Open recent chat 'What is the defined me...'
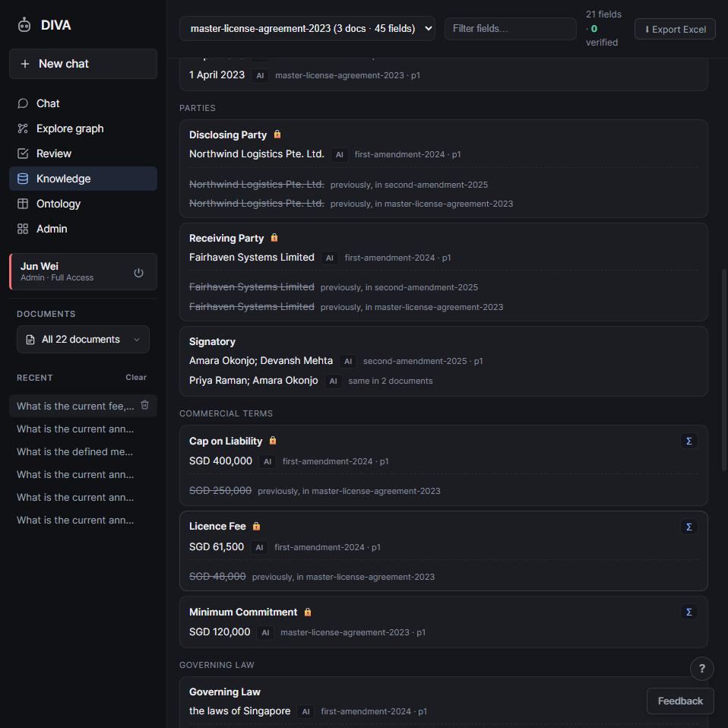The image size is (728, 728). click(x=74, y=451)
